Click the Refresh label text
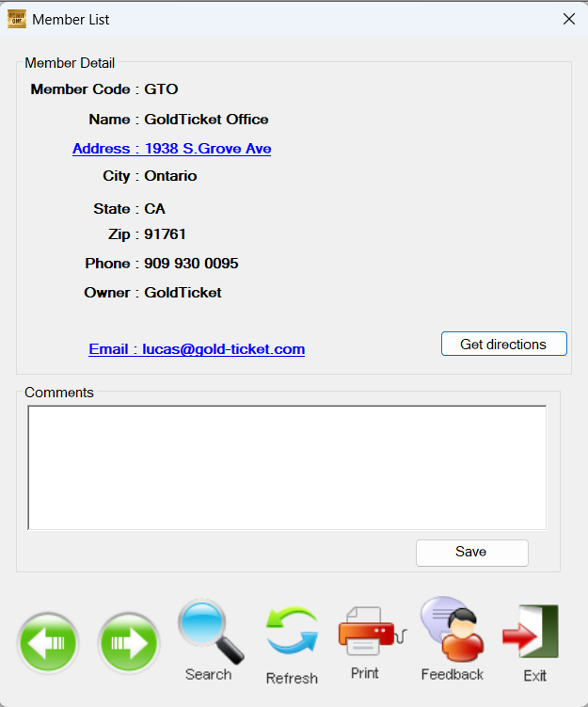This screenshot has width=588, height=707. (292, 678)
